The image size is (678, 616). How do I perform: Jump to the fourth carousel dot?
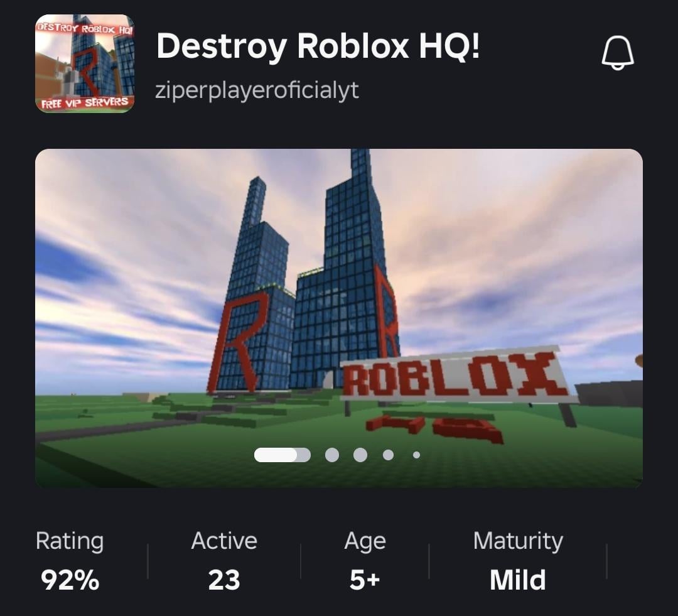click(x=389, y=455)
